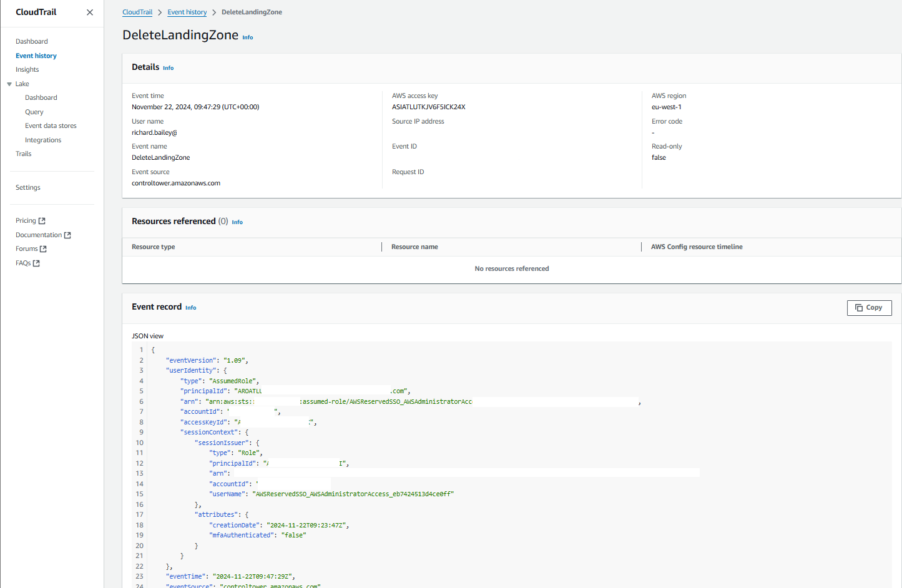Open Info next to Details heading

(x=169, y=68)
